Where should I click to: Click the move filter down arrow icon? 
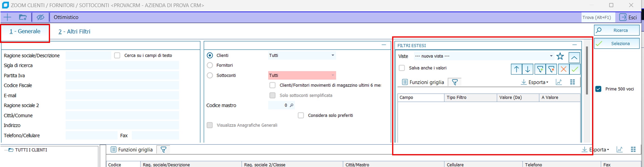point(528,69)
